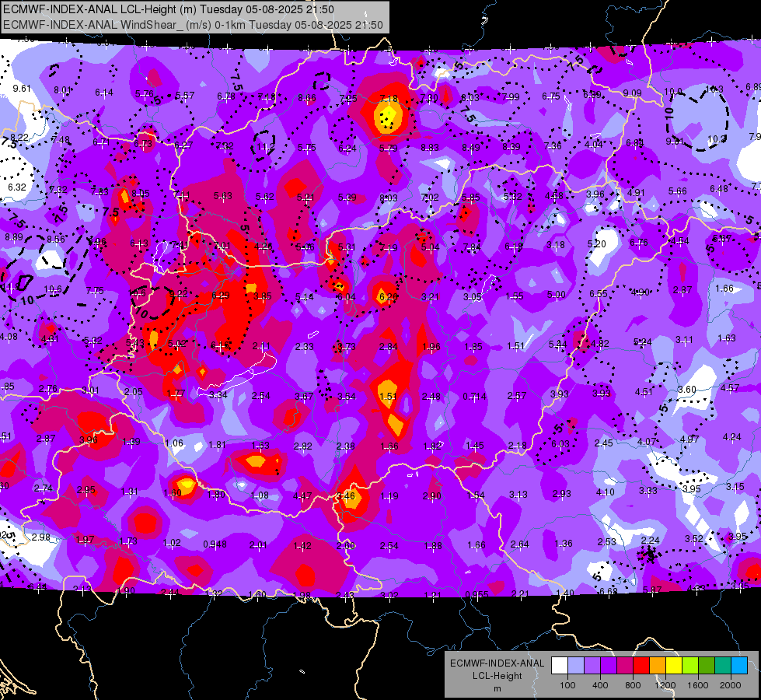Click the orange swatch in the legend
761x700 pixels.
[658, 666]
